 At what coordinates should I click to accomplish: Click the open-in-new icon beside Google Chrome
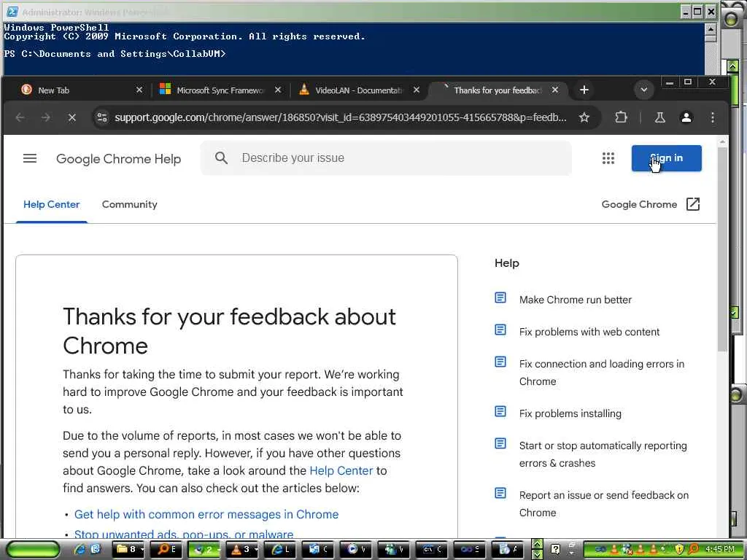693,204
